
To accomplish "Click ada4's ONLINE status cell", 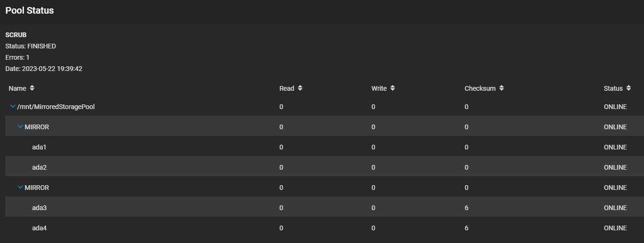I will (x=615, y=228).
